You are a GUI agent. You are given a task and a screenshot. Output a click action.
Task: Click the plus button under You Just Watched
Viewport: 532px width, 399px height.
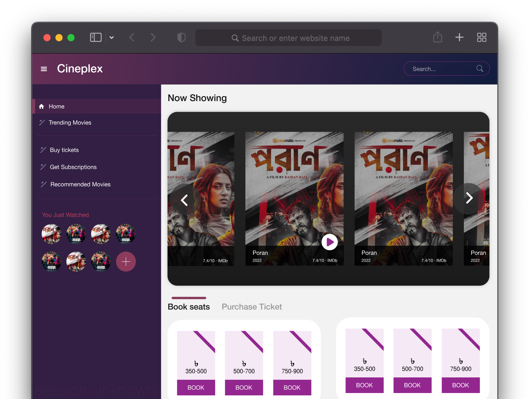(x=126, y=262)
